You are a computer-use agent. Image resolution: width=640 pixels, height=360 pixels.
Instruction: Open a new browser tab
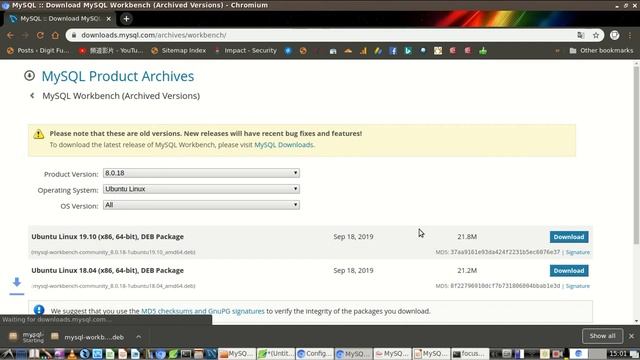[x=126, y=19]
